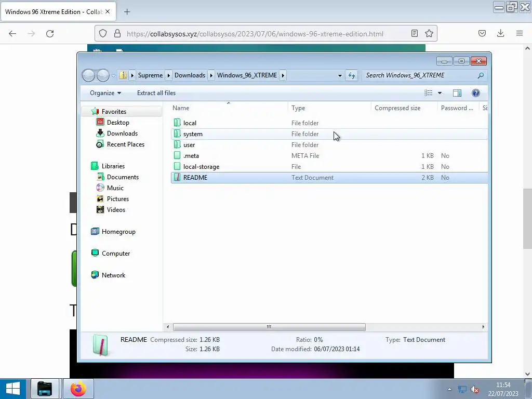
Task: Open Downloads under Favorites
Action: [x=122, y=134]
